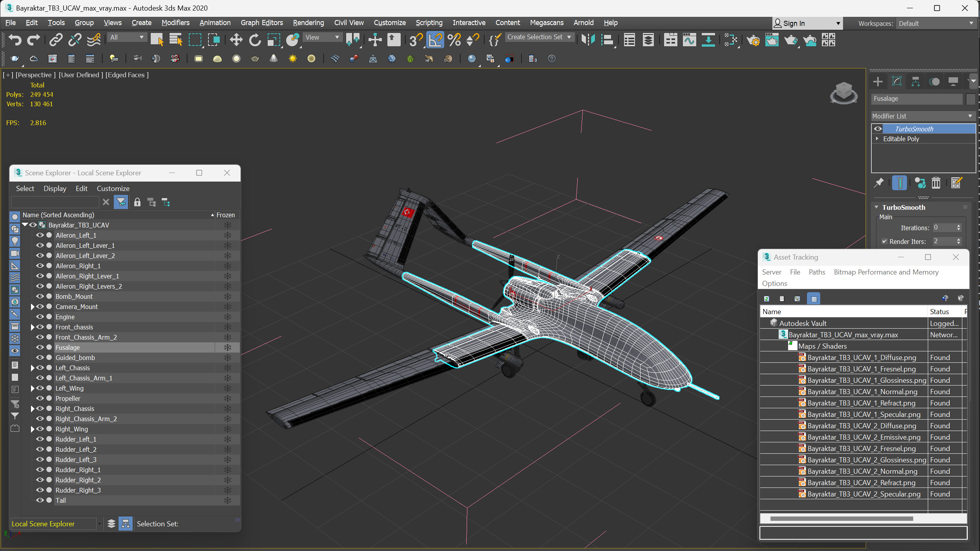Click the Name (Sorted Ascending) column header

coord(118,215)
